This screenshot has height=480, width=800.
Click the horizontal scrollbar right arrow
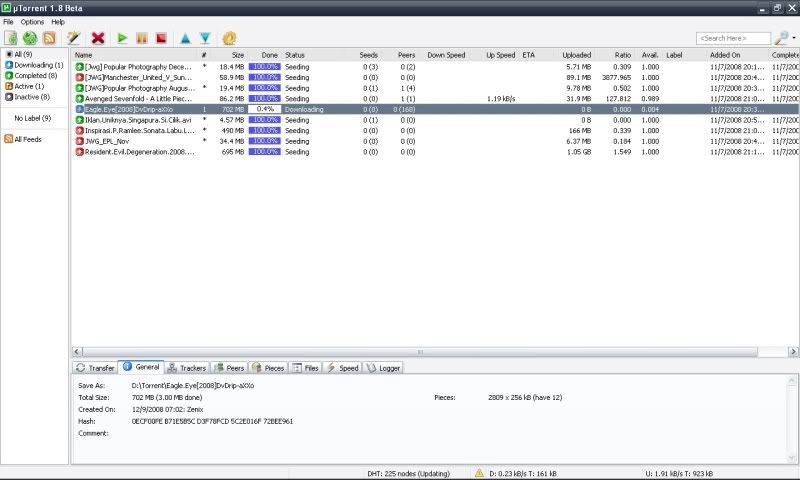pos(793,351)
